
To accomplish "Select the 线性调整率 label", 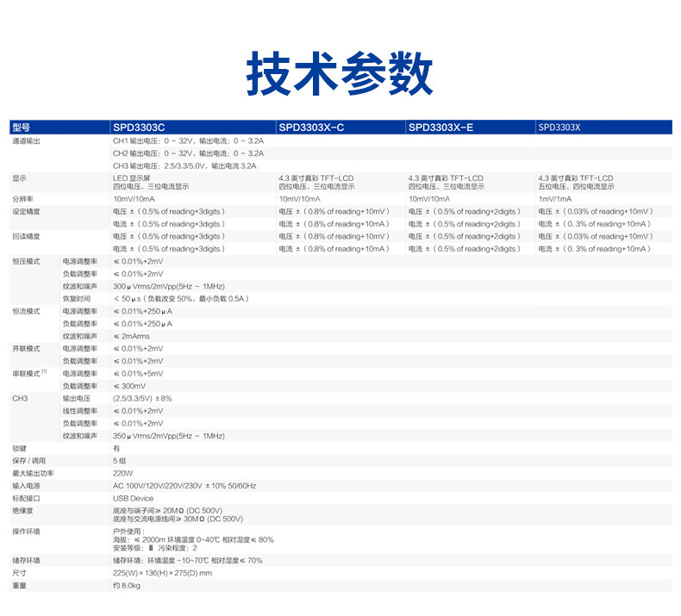I will click(80, 411).
